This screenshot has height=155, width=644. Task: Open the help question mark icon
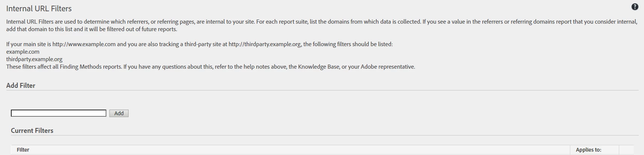tap(635, 7)
